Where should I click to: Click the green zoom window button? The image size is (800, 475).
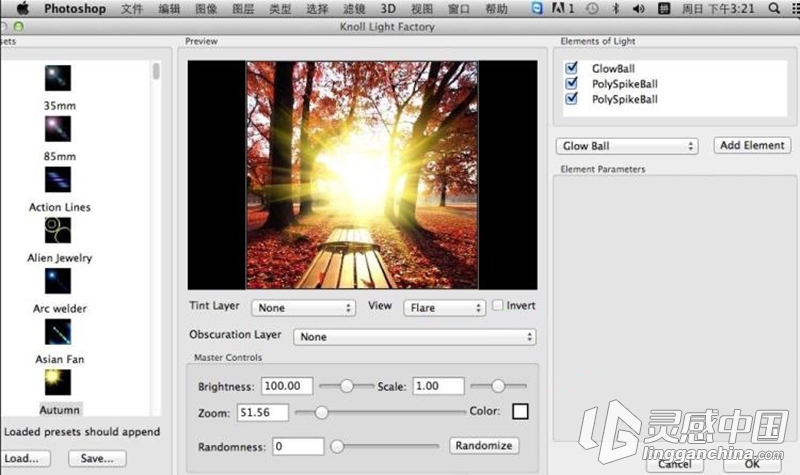18,26
